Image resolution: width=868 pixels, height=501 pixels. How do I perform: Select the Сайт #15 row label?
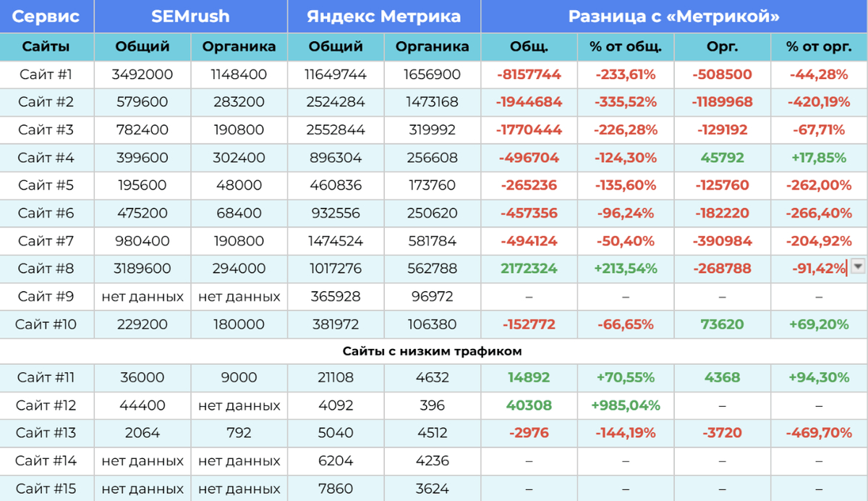coord(46,488)
